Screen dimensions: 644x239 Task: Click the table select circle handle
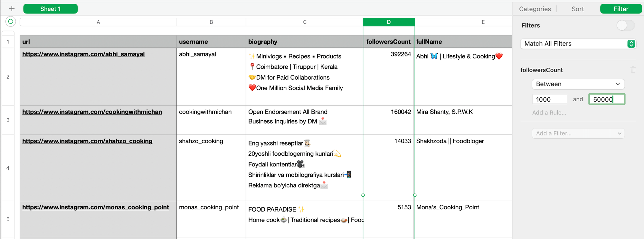(x=11, y=22)
